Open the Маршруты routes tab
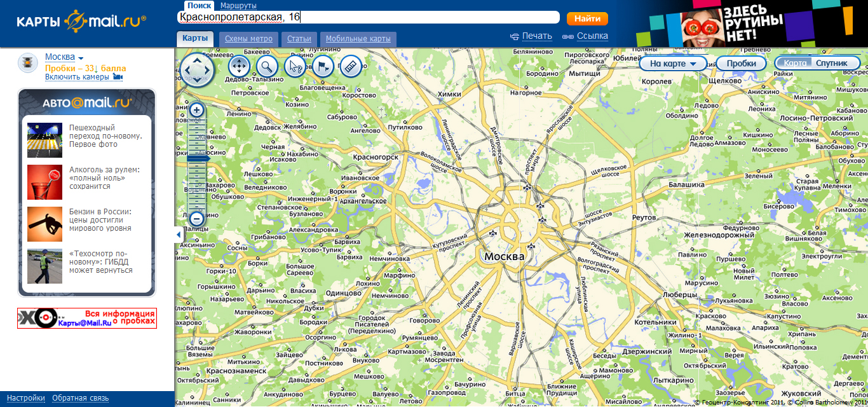This screenshot has height=407, width=868. (x=238, y=5)
